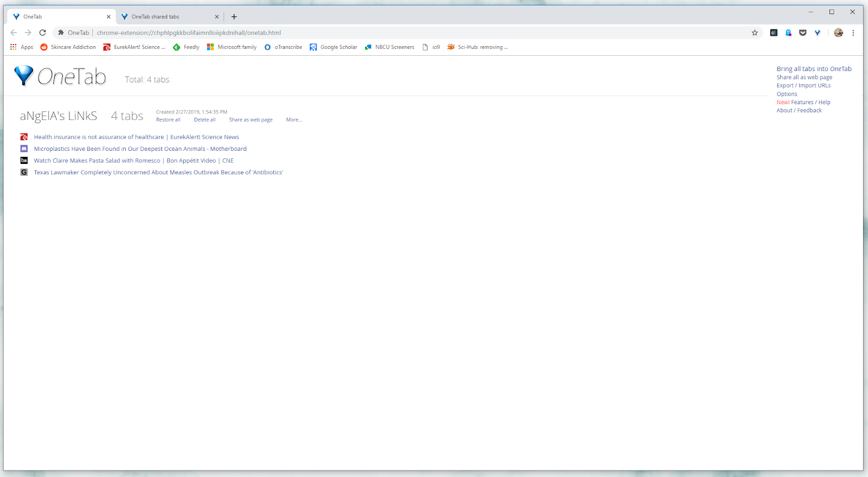868x477 pixels.
Task: Open Chrome's three-dot menu
Action: point(853,33)
